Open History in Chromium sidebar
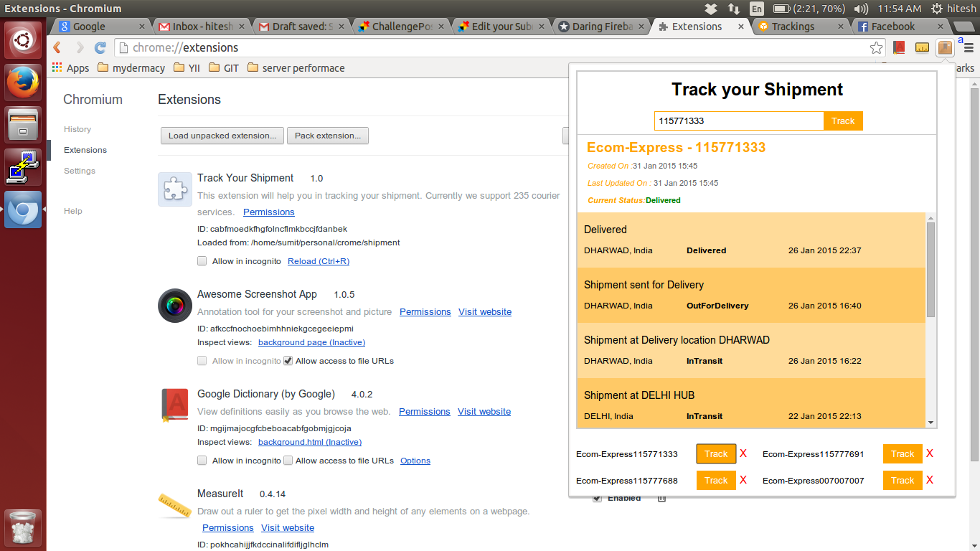The image size is (980, 551). coord(77,129)
